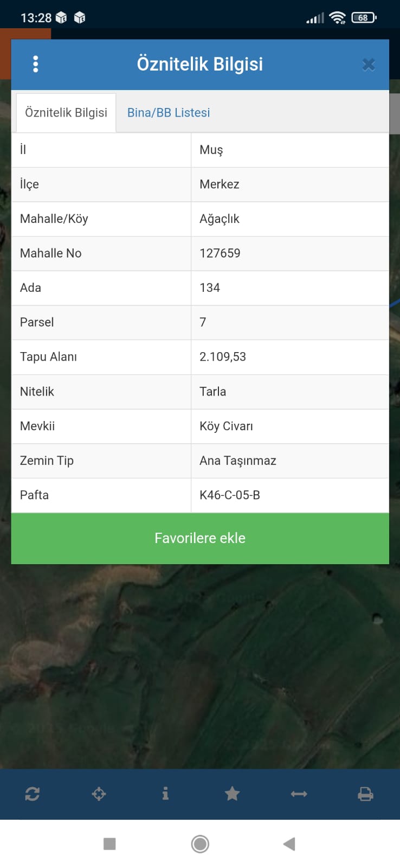Tap the print icon
The width and height of the screenshot is (400, 868).
click(366, 794)
